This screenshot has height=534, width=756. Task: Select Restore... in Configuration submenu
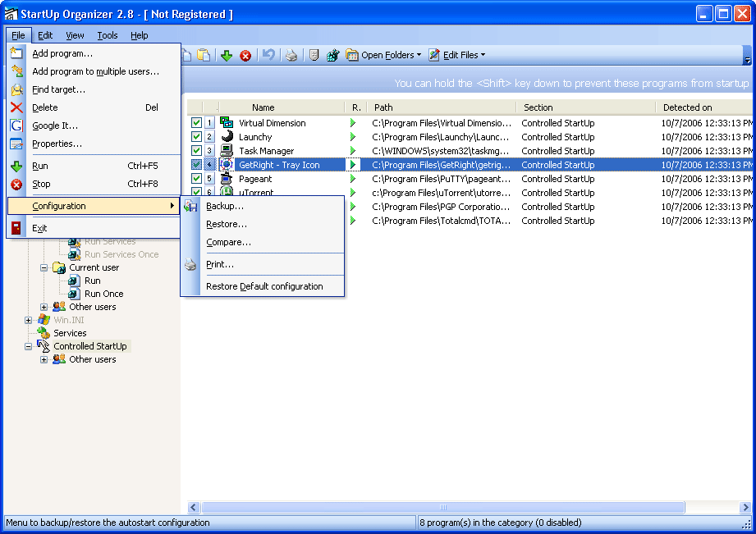point(263,224)
